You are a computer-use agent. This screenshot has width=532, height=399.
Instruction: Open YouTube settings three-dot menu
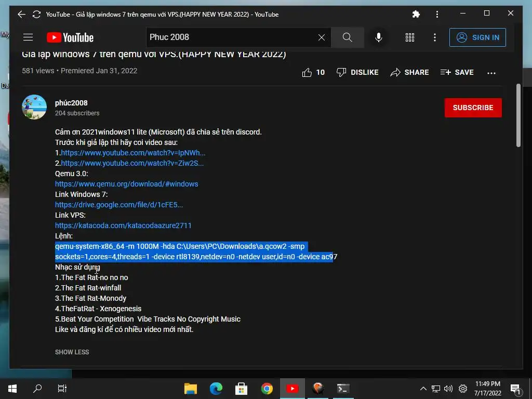coord(435,37)
